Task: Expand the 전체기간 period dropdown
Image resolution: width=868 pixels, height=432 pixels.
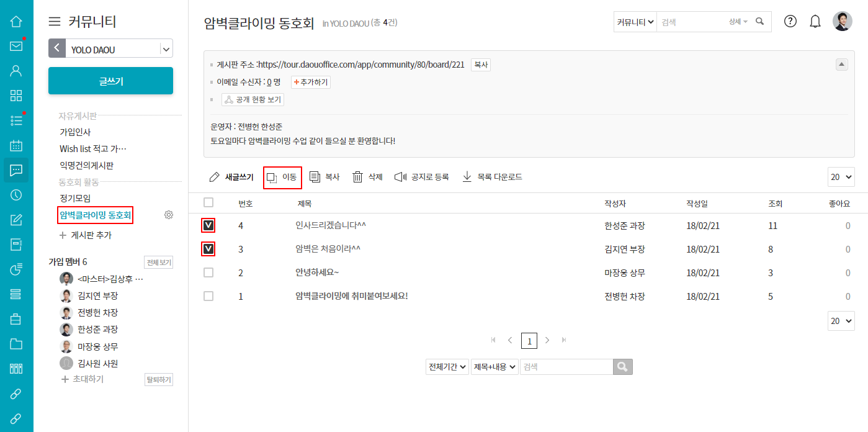Action: pos(447,367)
